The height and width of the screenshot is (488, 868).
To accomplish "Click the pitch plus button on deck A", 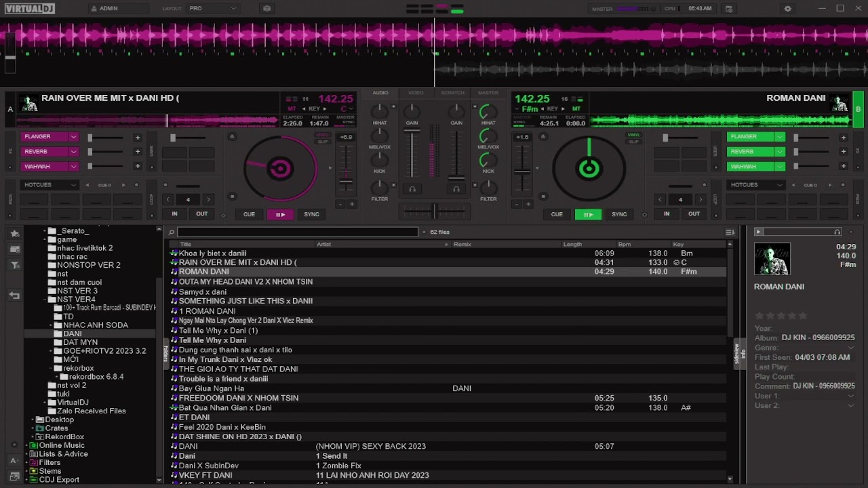I will (351, 204).
